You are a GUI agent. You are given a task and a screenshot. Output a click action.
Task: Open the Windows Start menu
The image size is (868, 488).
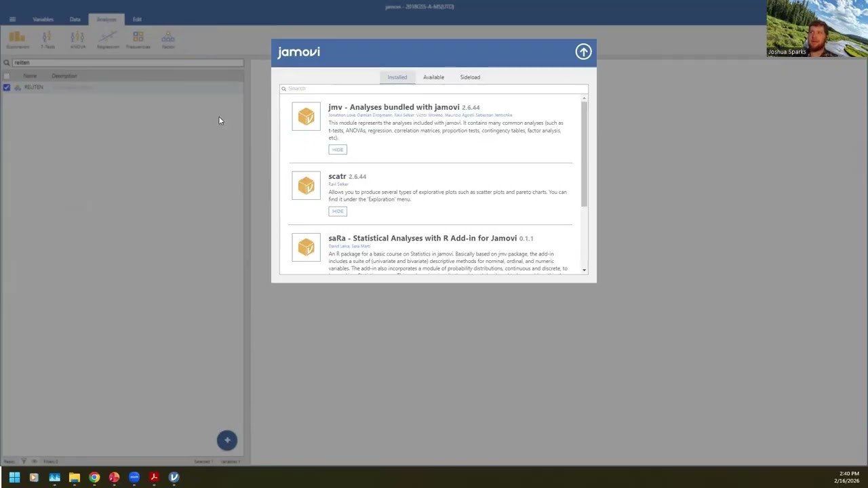14,477
